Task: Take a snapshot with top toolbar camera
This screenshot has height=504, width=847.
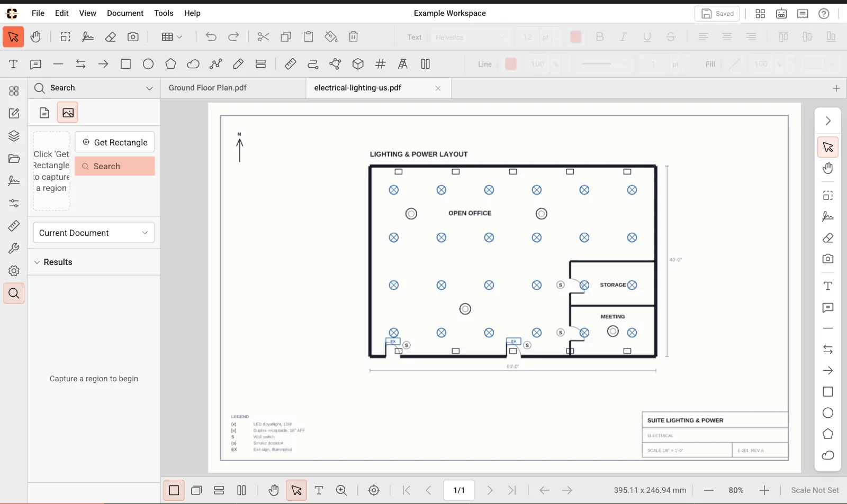Action: (133, 37)
